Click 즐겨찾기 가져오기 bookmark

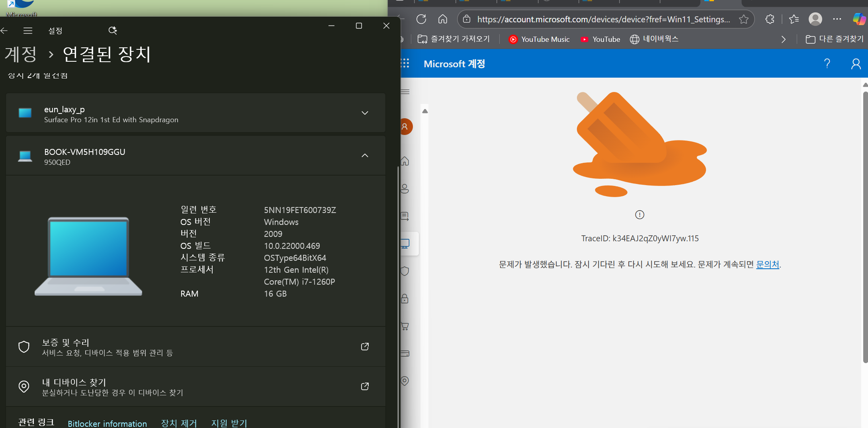(454, 39)
